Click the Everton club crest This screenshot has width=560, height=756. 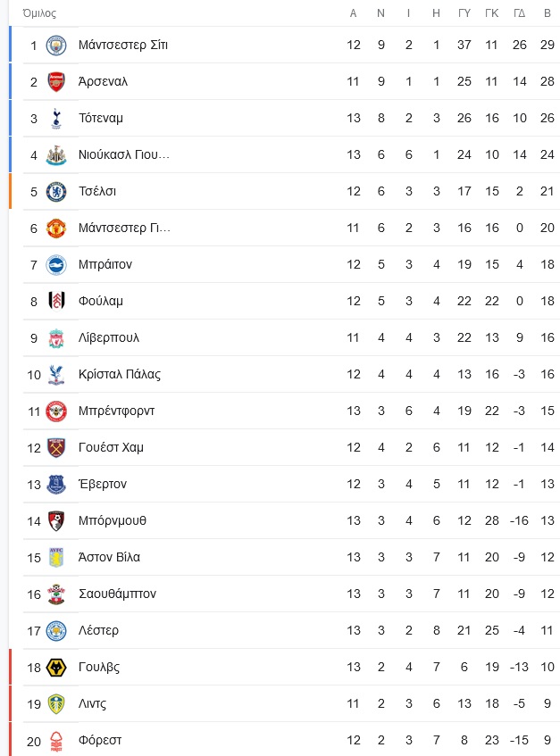(56, 485)
